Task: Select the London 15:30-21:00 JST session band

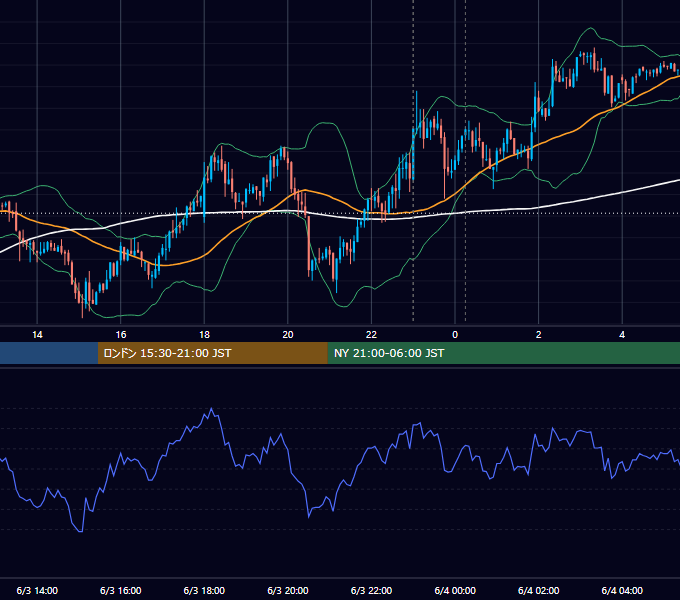Action: click(212, 353)
